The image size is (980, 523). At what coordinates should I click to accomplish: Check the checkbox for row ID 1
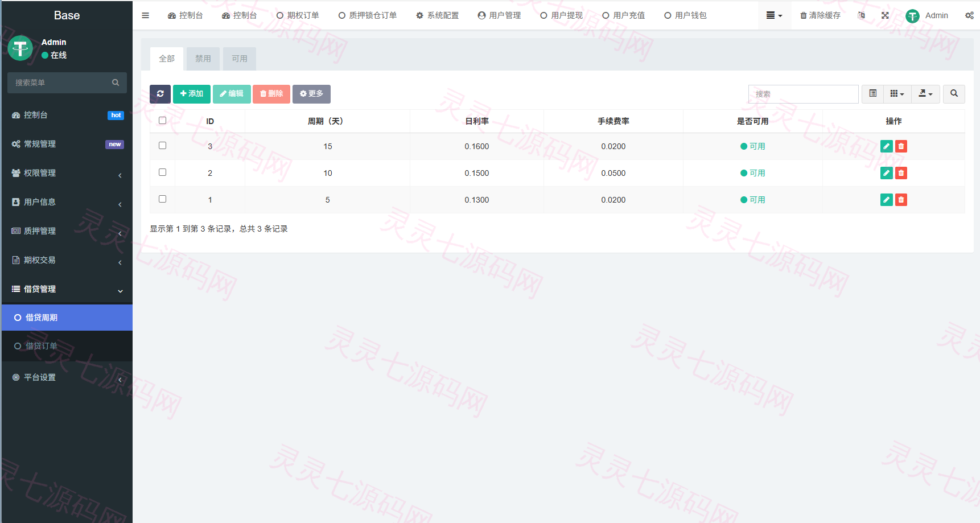(162, 199)
